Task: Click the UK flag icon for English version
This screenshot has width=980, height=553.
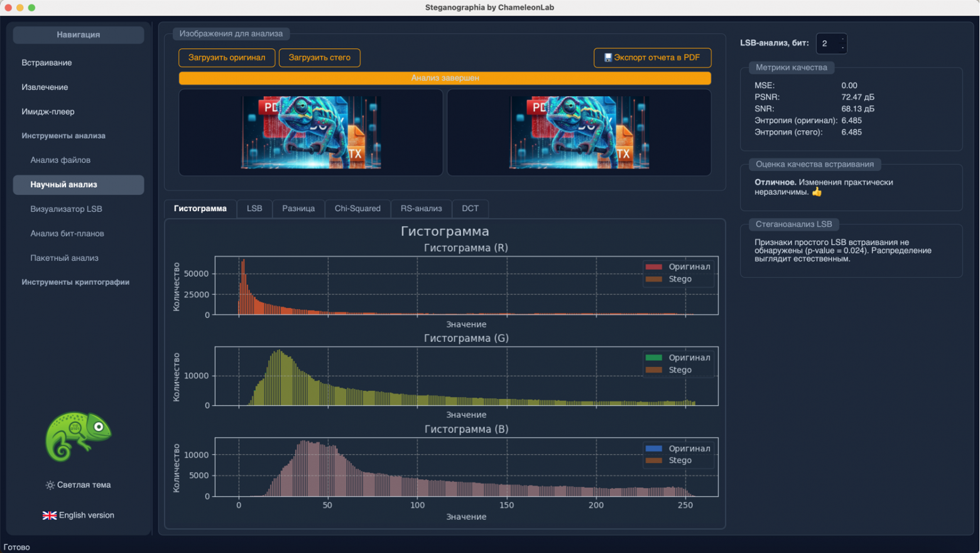Action: click(x=49, y=515)
